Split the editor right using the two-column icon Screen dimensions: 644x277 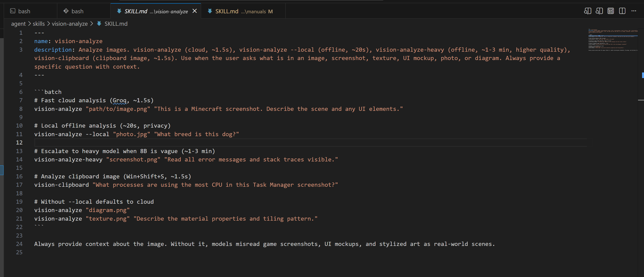pos(622,11)
